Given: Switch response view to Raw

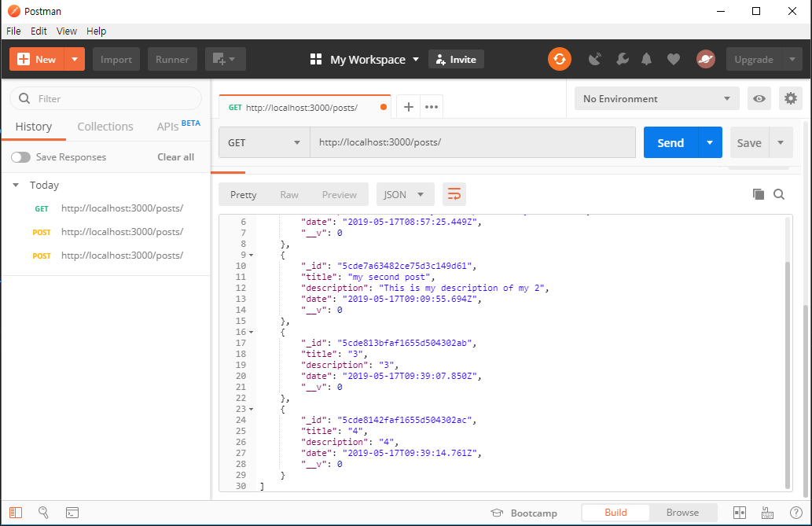Looking at the screenshot, I should click(x=289, y=195).
